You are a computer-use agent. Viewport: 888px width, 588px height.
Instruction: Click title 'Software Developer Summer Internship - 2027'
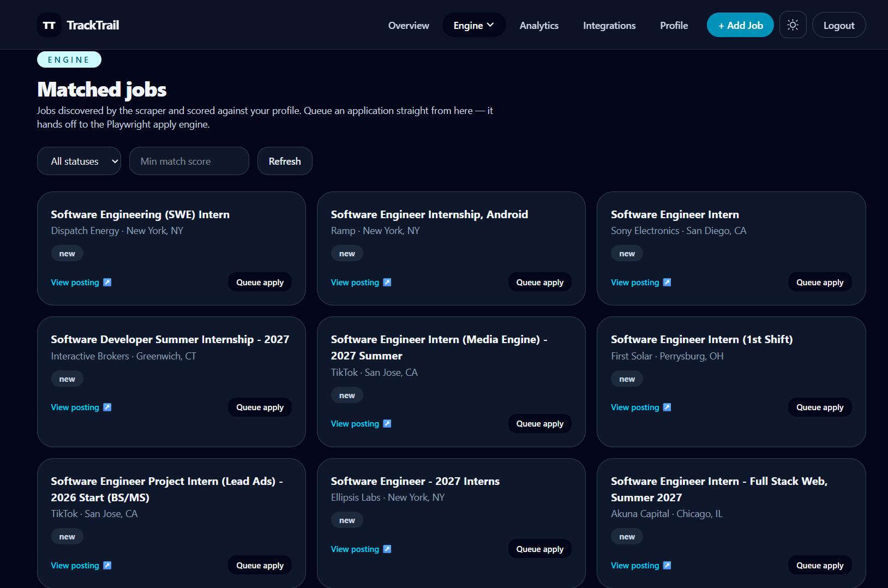(170, 339)
